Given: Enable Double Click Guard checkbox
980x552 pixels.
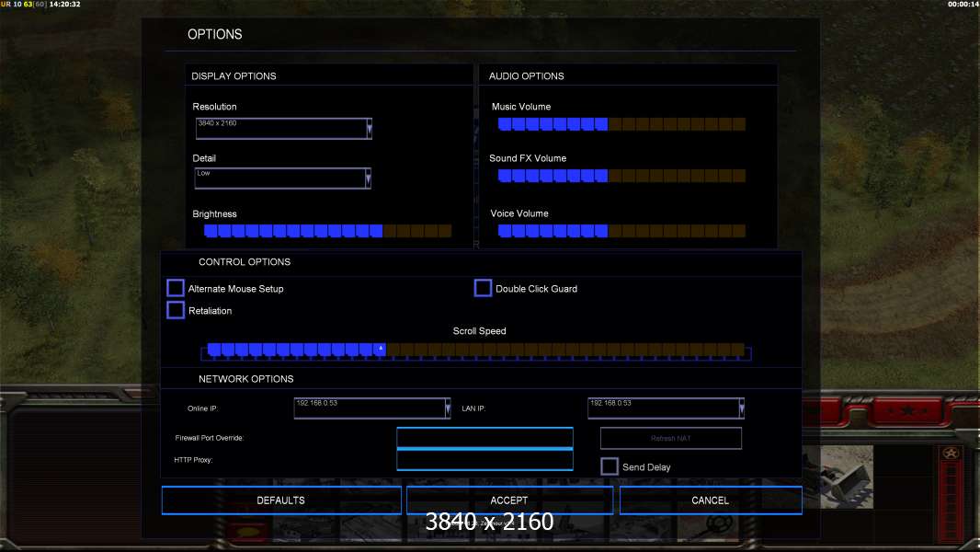Looking at the screenshot, I should 484,288.
